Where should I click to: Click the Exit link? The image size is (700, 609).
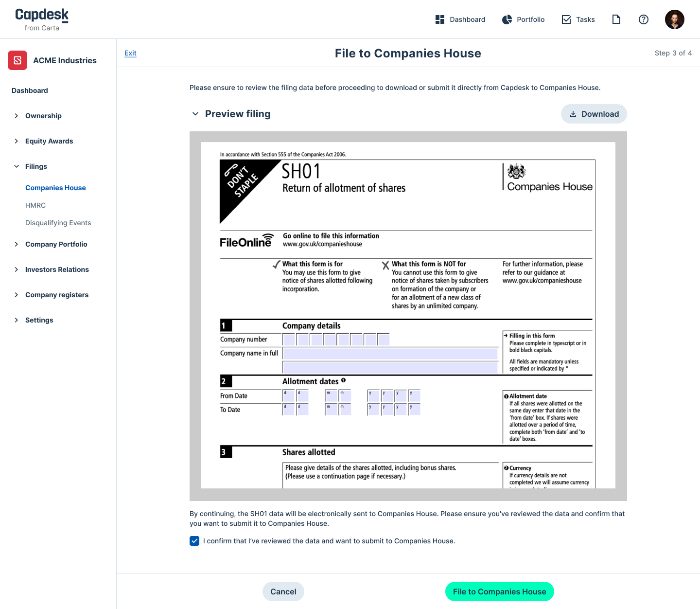pos(130,53)
